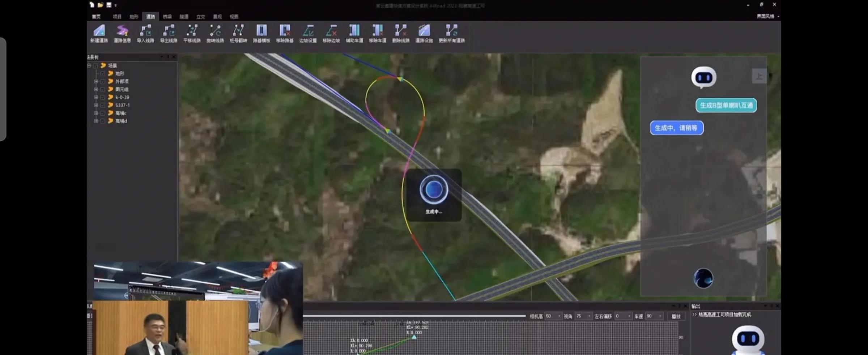Click the 场景 tree item label

112,65
